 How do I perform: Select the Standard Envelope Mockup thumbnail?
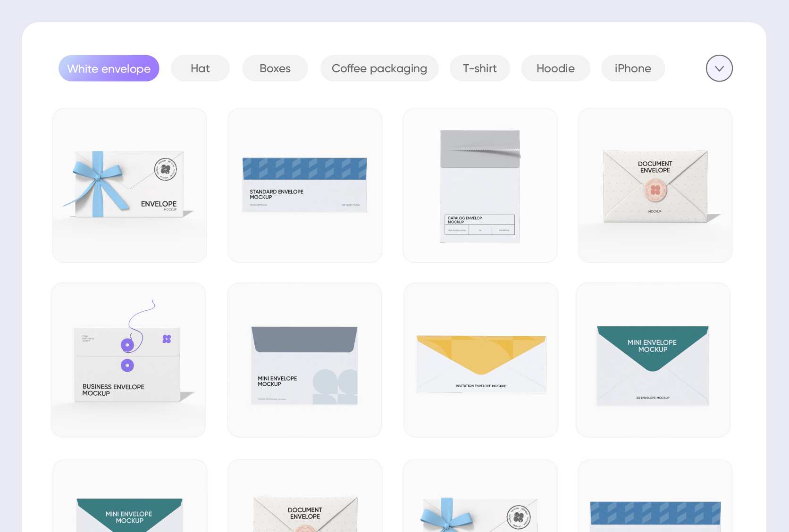point(304,185)
